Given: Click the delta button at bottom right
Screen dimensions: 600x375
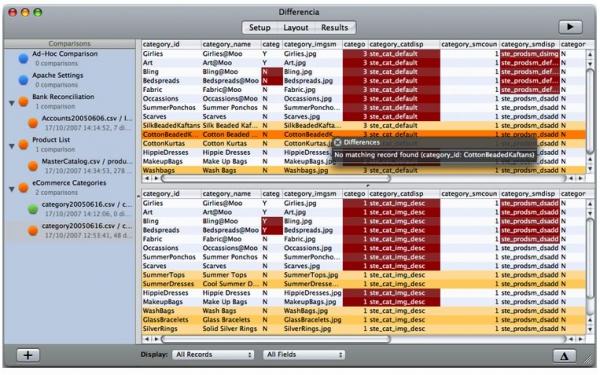Looking at the screenshot, I should click(564, 356).
